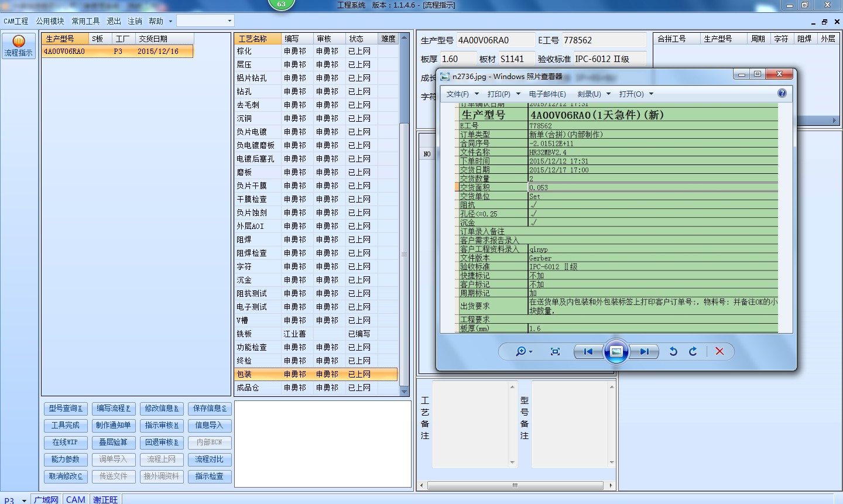This screenshot has width=843, height=504.
Task: Click the 工具完成 button
Action: pos(66,426)
